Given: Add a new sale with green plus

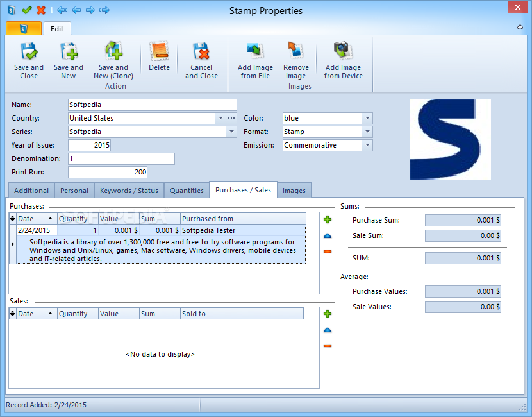Looking at the screenshot, I should (328, 314).
